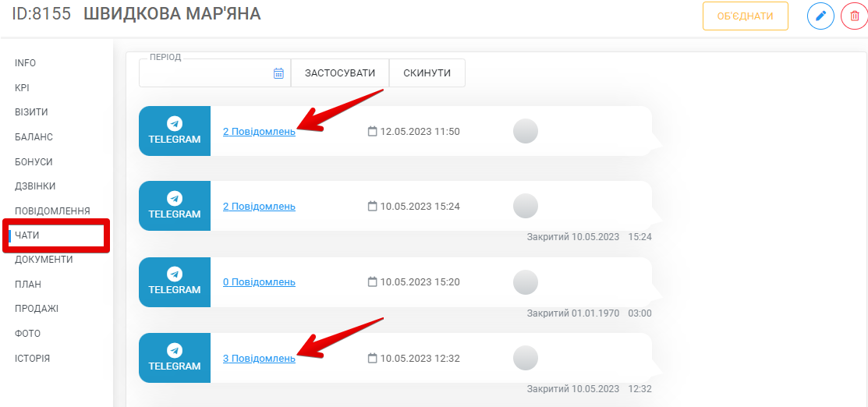Open ДОКУМЕНТИ section
Viewport: 868px width, 407px height.
click(44, 260)
